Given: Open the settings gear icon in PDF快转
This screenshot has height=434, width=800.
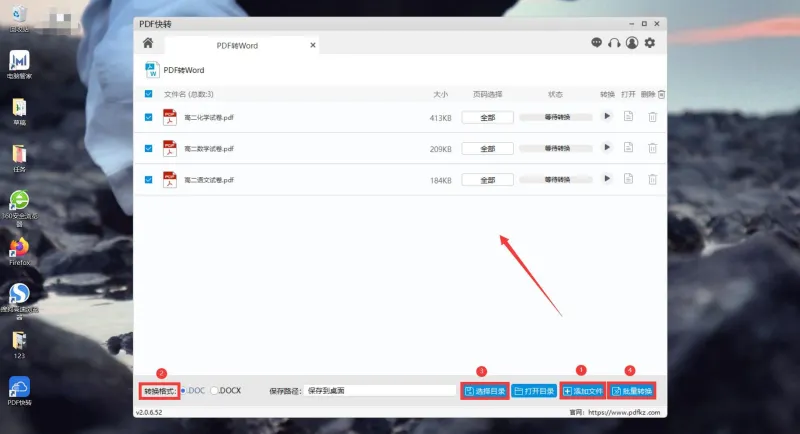Looking at the screenshot, I should 649,43.
